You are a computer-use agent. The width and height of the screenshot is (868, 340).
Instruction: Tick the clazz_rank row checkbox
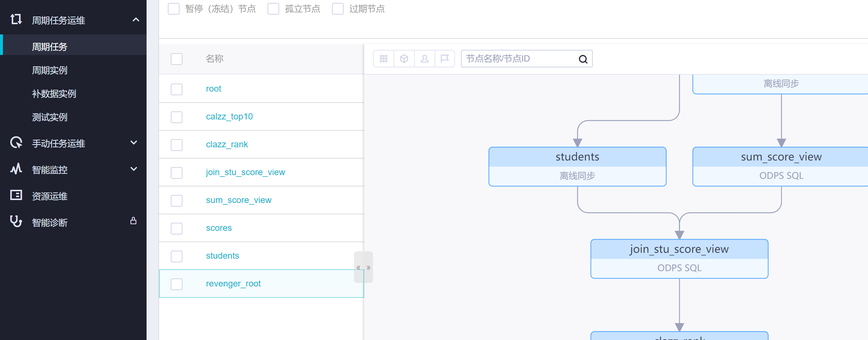tap(177, 145)
